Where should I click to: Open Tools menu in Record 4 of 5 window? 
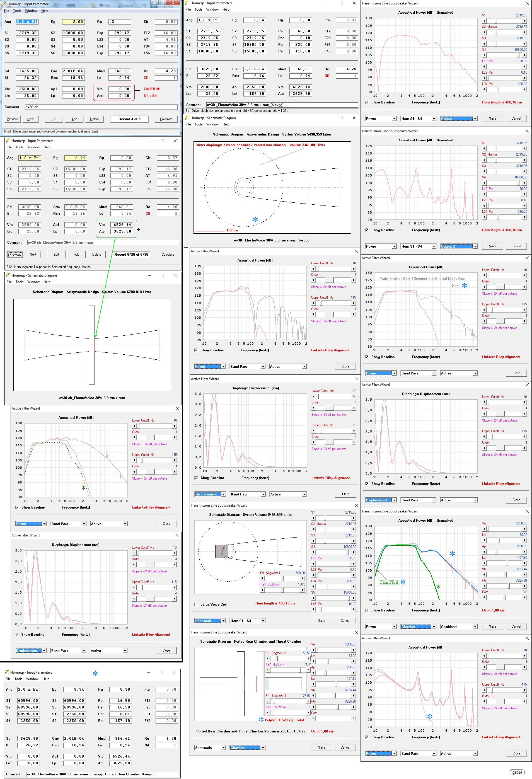17,11
